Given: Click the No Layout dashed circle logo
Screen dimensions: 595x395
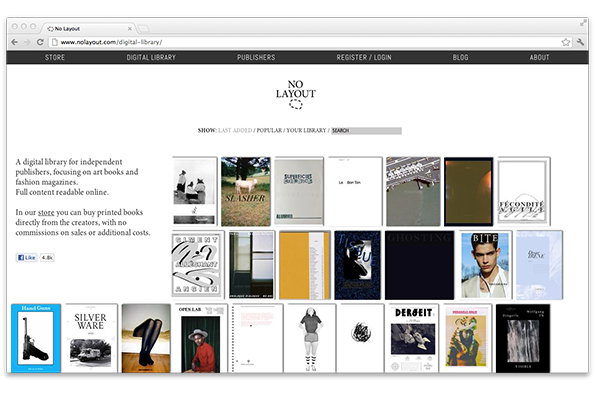Looking at the screenshot, I should tap(296, 104).
